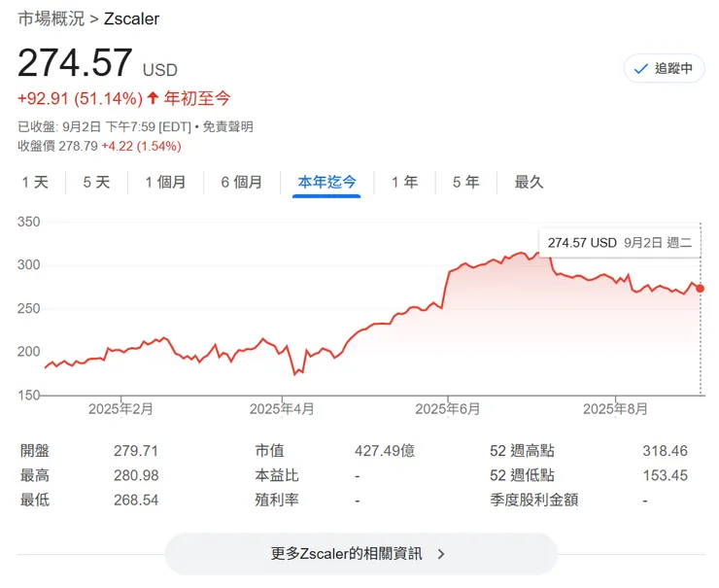This screenshot has width=719, height=588.
Task: Click the 開盤 value 279.71
Action: (136, 451)
